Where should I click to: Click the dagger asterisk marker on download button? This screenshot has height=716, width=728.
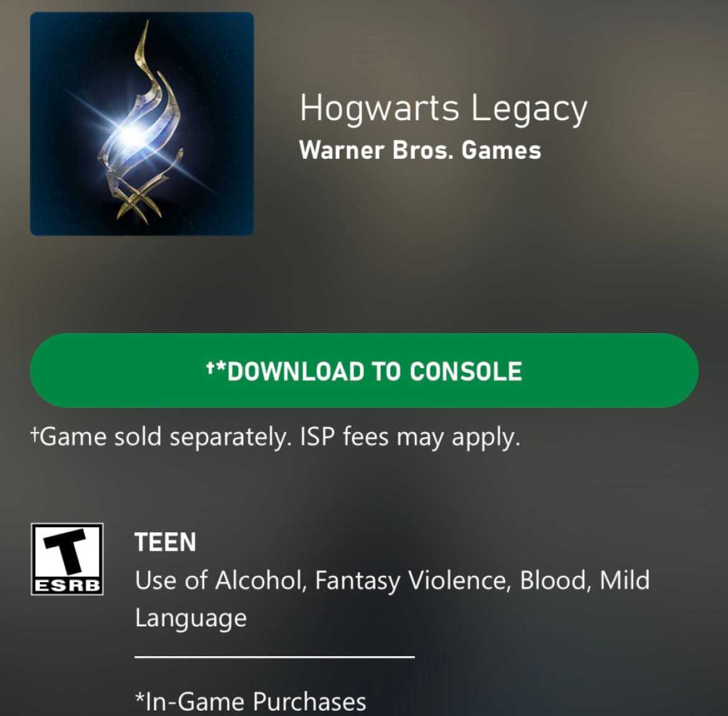(217, 369)
